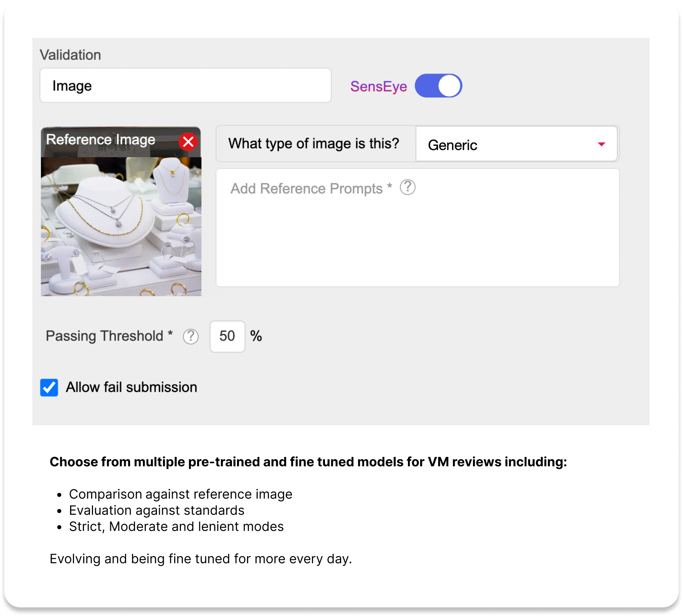Screen dimensions: 683x616
Task: Click the Reference Image header caption
Action: [101, 140]
